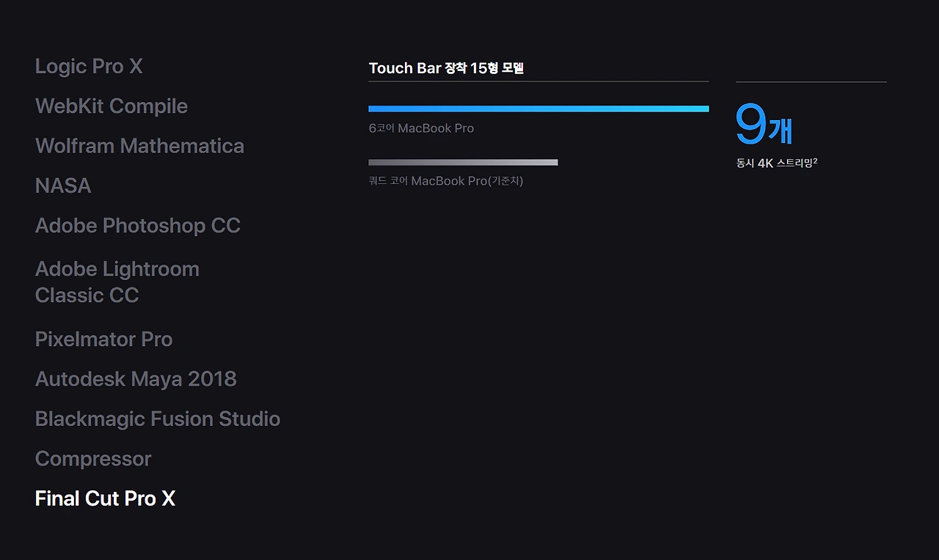Click the highlighted Final Cut Pro X tab
The width and height of the screenshot is (939, 560).
tap(105, 498)
